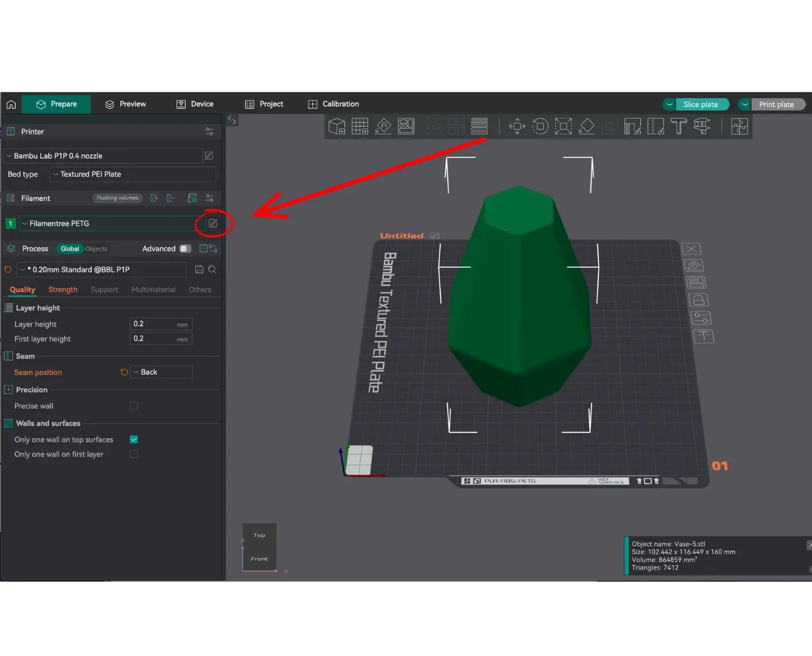Click the Arrange all objects icon
This screenshot has width=812, height=656.
(406, 126)
